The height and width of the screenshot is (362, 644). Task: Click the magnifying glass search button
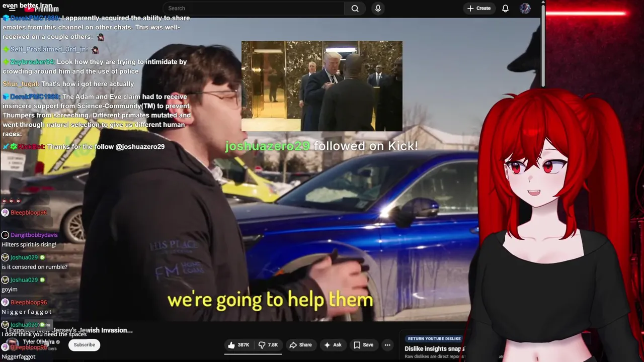click(x=355, y=8)
